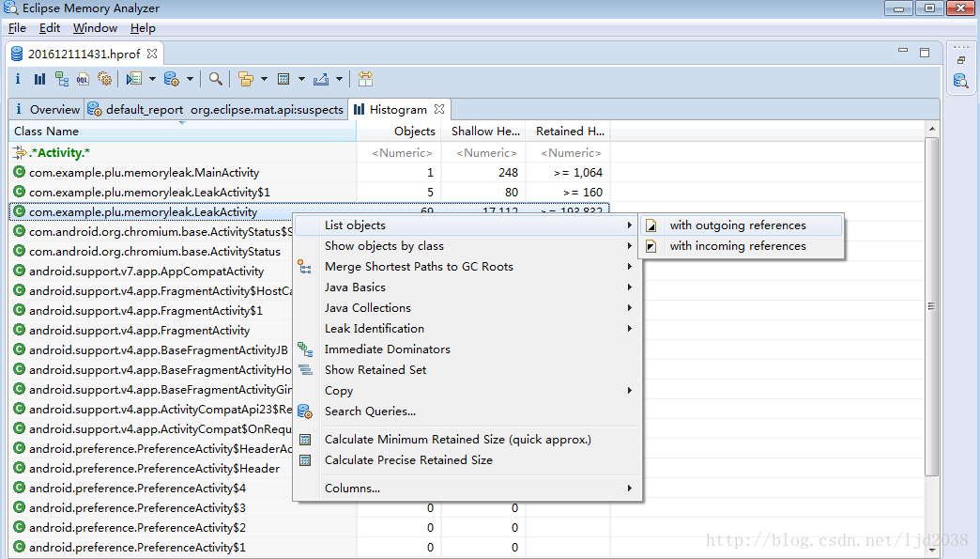This screenshot has width=980, height=559.
Task: Choose Search Queries... menu entry
Action: coord(467,411)
